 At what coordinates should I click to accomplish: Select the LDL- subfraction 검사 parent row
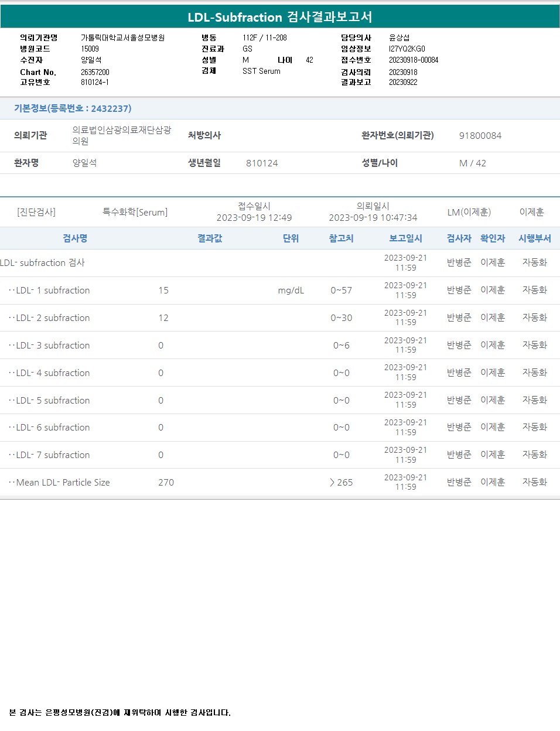pos(43,263)
